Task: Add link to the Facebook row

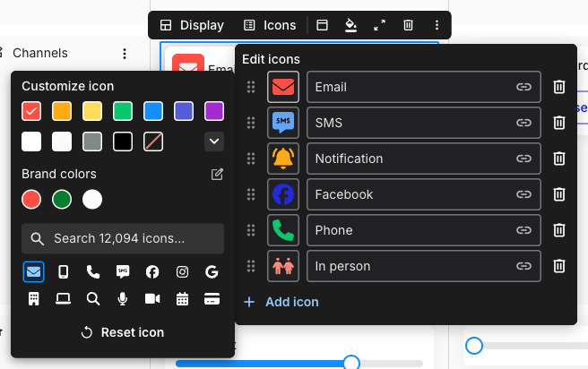Action: click(523, 194)
